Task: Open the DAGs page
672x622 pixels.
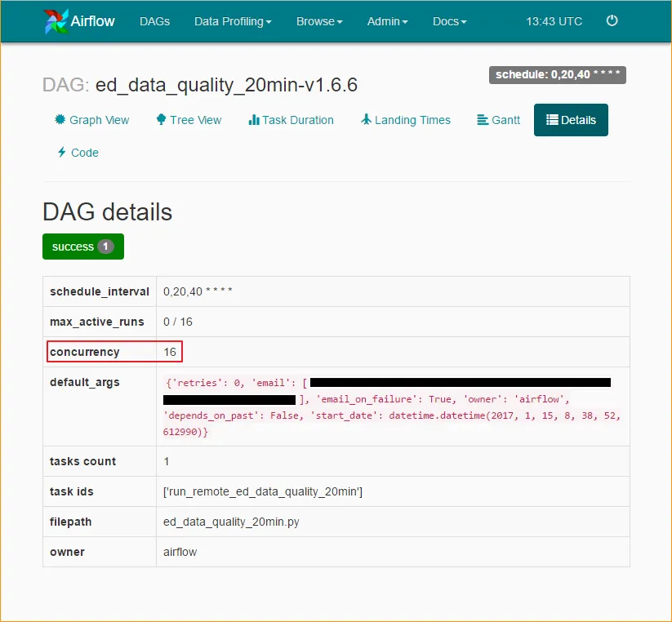Action: click(x=154, y=21)
